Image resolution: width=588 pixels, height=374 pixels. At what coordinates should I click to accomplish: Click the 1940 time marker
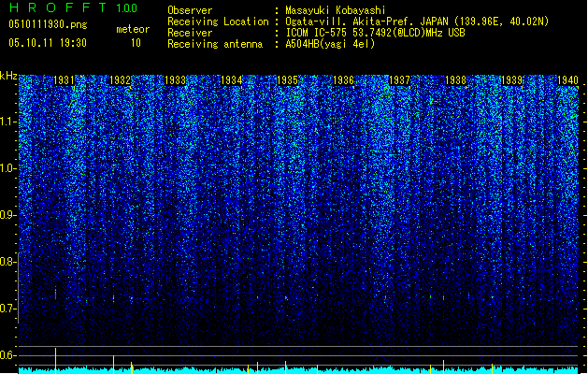coord(567,80)
